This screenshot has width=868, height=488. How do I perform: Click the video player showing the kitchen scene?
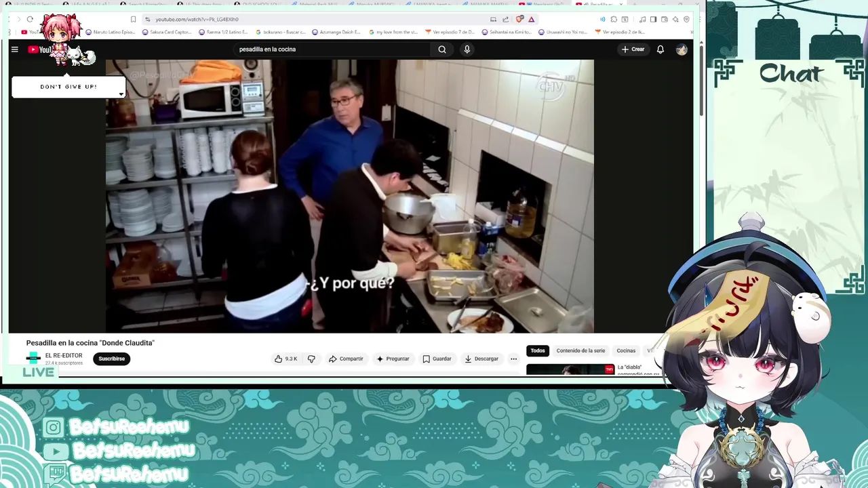tap(349, 197)
